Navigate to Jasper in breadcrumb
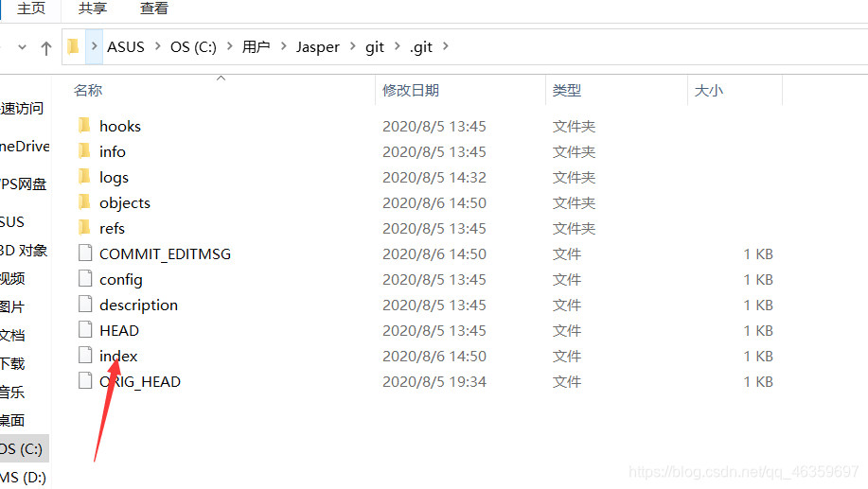 point(318,47)
